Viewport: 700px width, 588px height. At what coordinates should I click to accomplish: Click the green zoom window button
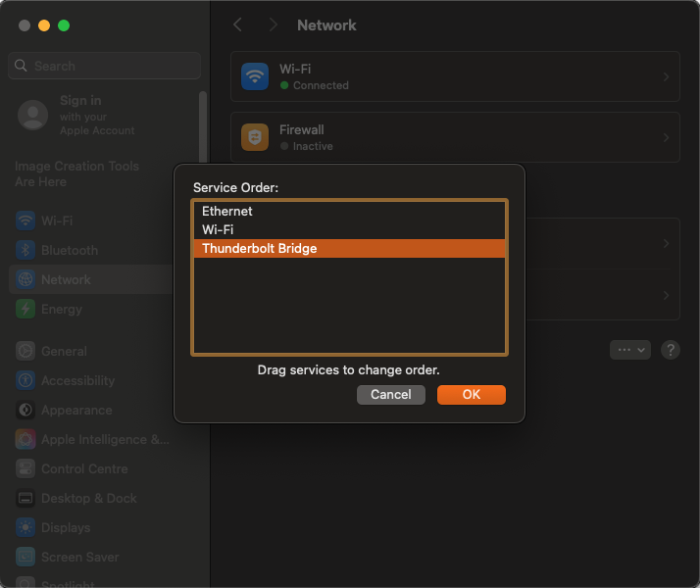(64, 25)
